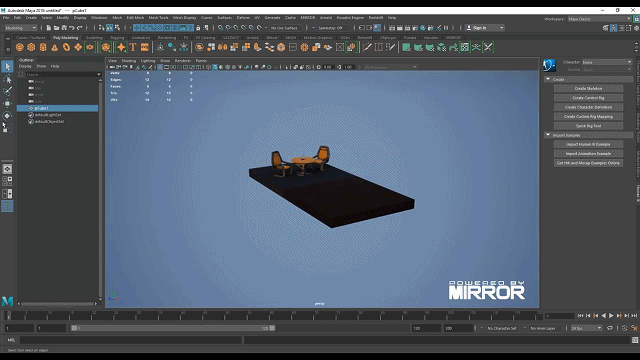Viewport: 640px width, 360px height.
Task: Click the Create Skeleton button
Action: (588, 89)
